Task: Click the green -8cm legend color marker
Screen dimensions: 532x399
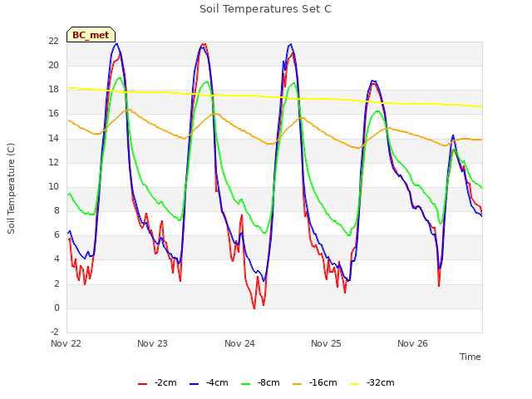Action: coord(246,384)
